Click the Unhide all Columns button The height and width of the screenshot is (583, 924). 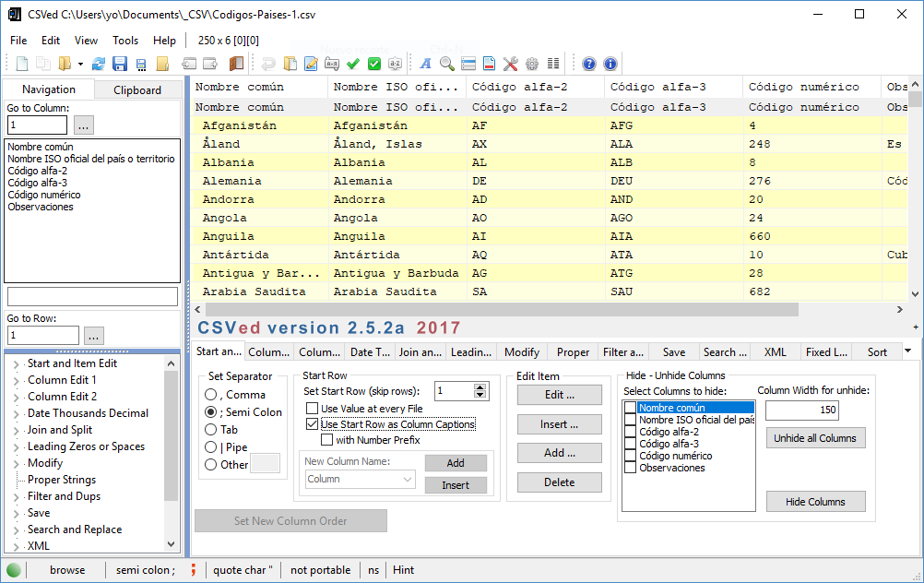point(815,437)
